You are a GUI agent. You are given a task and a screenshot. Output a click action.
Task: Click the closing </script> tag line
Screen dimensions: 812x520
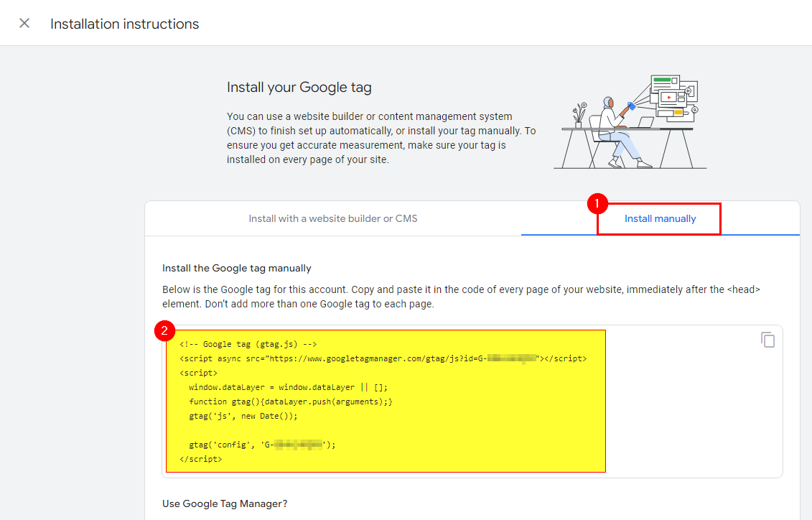(200, 459)
